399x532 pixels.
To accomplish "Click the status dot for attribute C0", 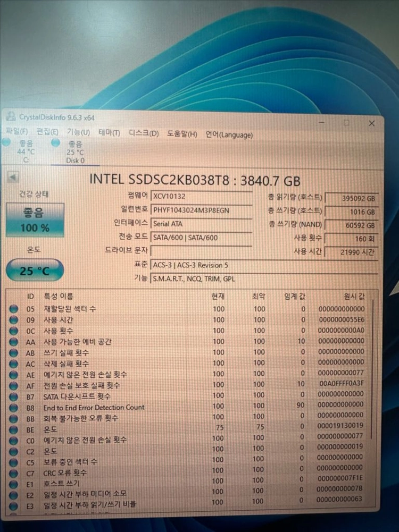I will coord(14,441).
